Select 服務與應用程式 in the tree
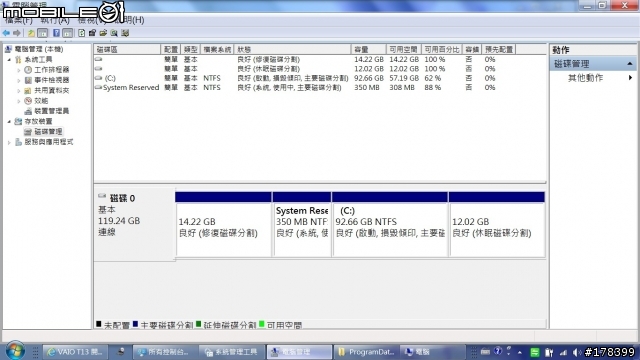Screen dimensions: 640x360 49,142
